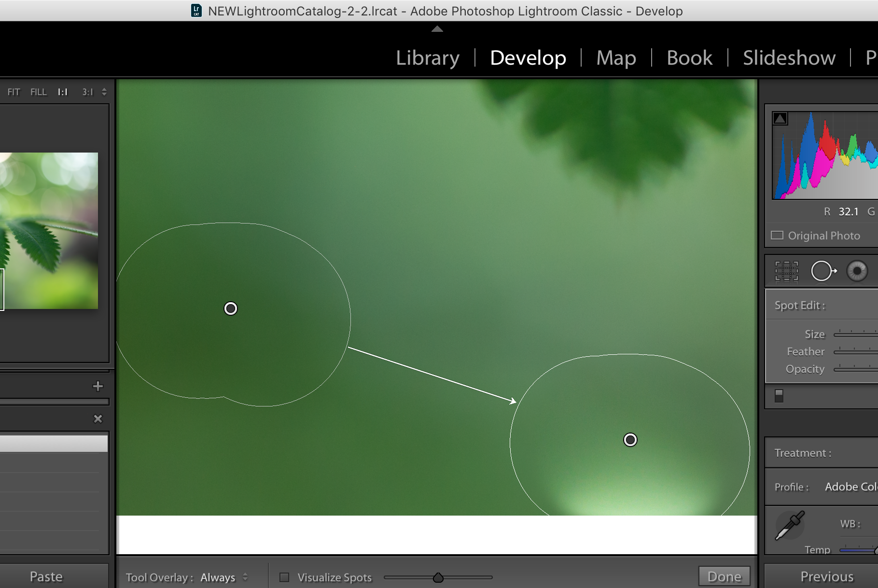Select the highlighted row in left panel
The width and height of the screenshot is (878, 588).
(54, 444)
